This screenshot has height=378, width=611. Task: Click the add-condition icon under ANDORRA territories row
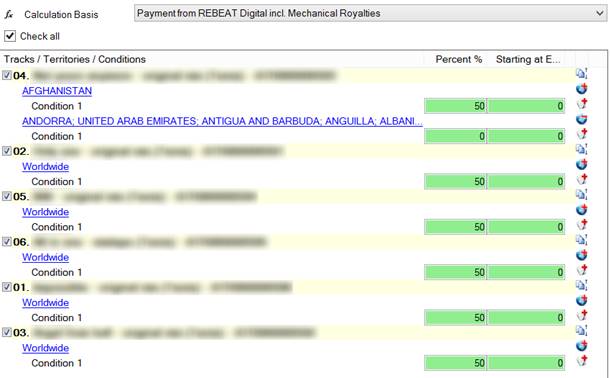[582, 134]
